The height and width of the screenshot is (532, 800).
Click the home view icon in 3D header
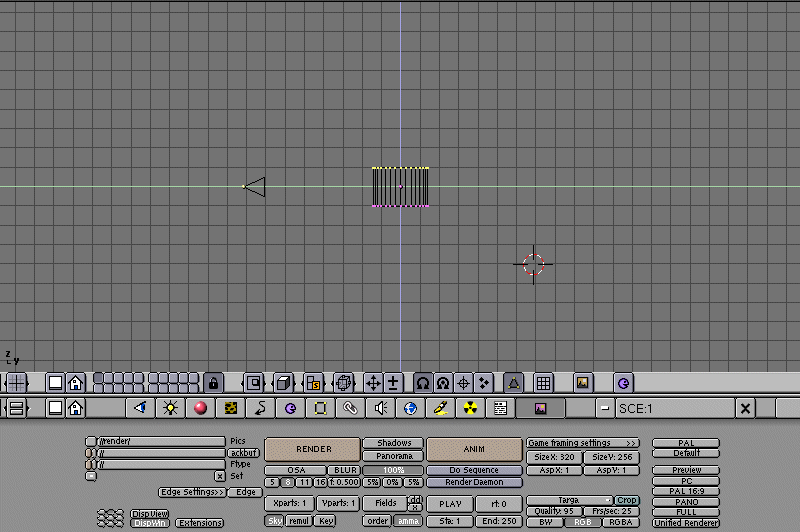75,383
